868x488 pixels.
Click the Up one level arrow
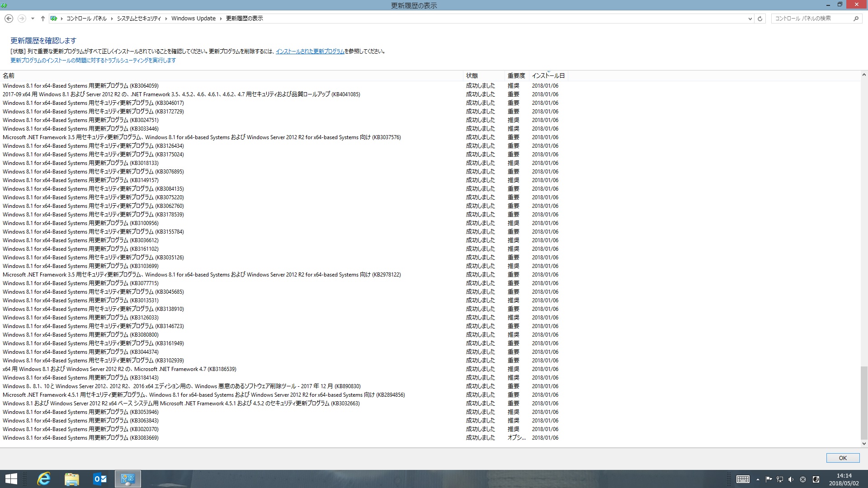click(42, 19)
